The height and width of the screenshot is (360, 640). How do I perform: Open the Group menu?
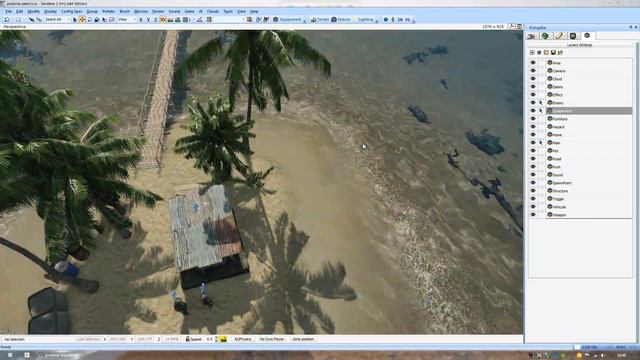(x=92, y=11)
